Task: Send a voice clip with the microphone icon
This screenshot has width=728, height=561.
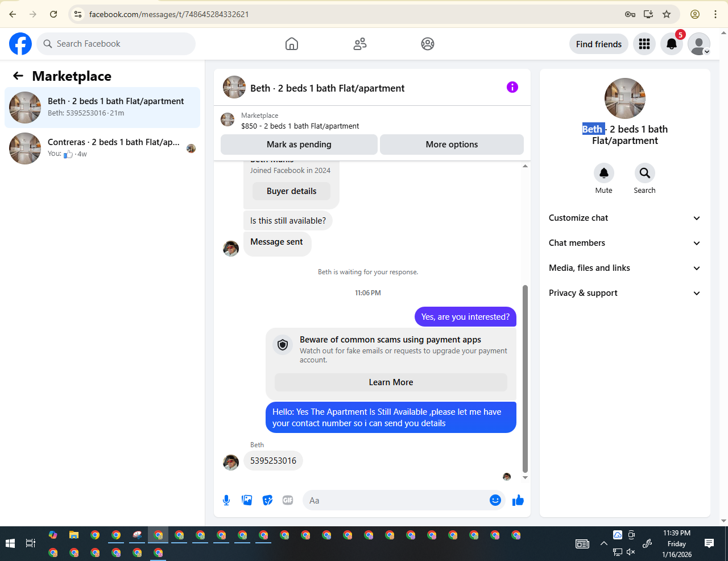Action: pyautogui.click(x=226, y=500)
